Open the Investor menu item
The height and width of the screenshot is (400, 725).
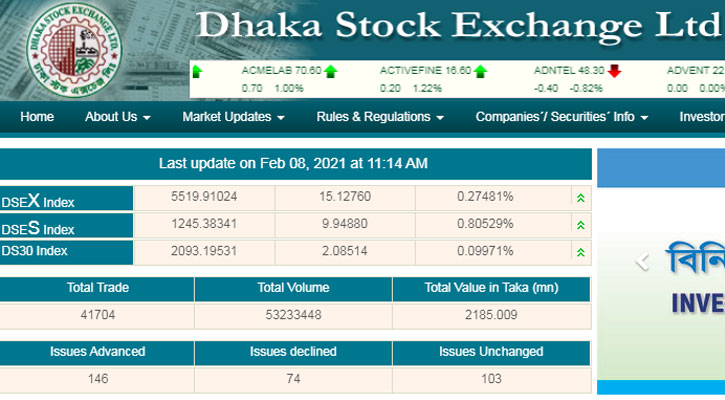point(702,117)
